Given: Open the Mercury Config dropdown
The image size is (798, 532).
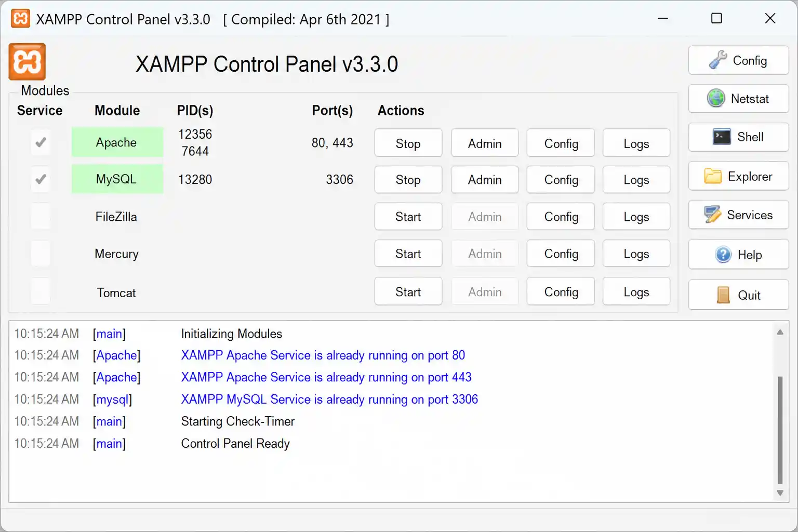Looking at the screenshot, I should pyautogui.click(x=561, y=254).
